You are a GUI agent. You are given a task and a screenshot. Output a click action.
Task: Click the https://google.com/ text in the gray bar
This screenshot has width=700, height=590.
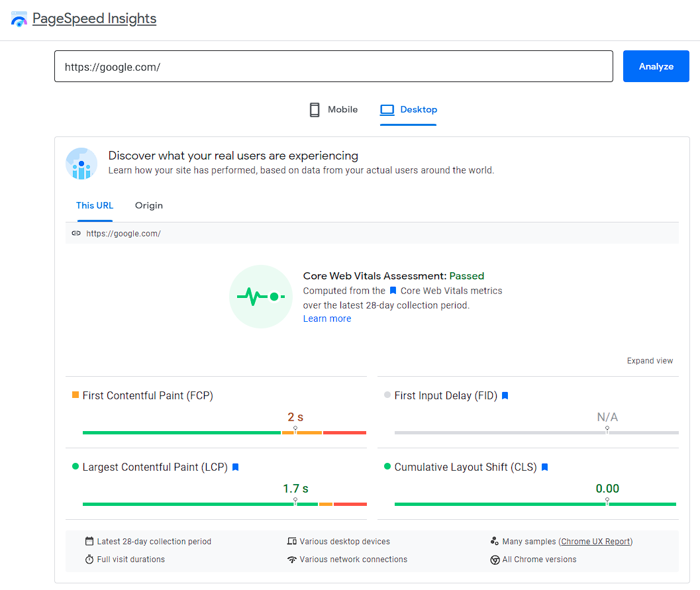(x=123, y=233)
